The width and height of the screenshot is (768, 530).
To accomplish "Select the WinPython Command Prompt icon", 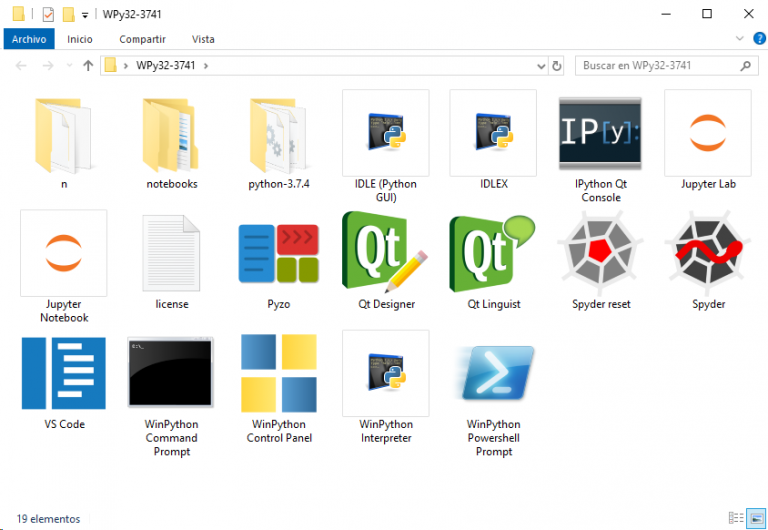I will click(170, 372).
